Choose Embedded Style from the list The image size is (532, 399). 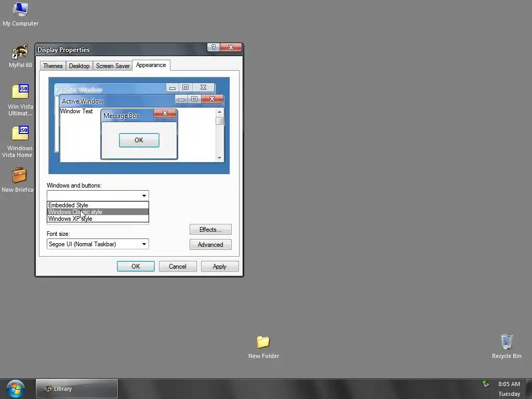98,205
